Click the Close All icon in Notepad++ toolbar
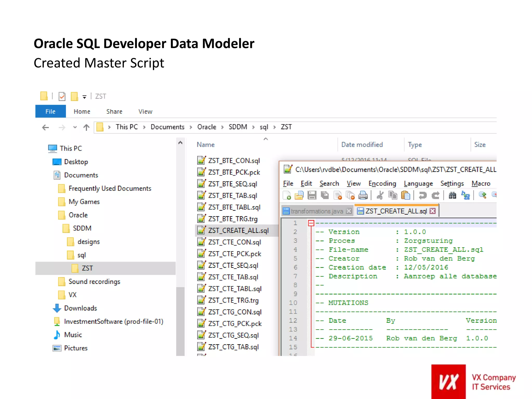532x399 pixels. tap(350, 195)
